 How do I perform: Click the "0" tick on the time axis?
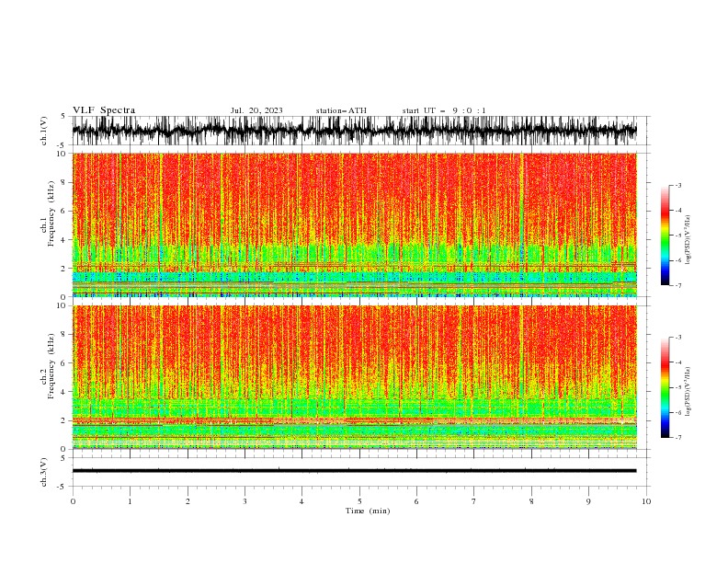point(73,501)
